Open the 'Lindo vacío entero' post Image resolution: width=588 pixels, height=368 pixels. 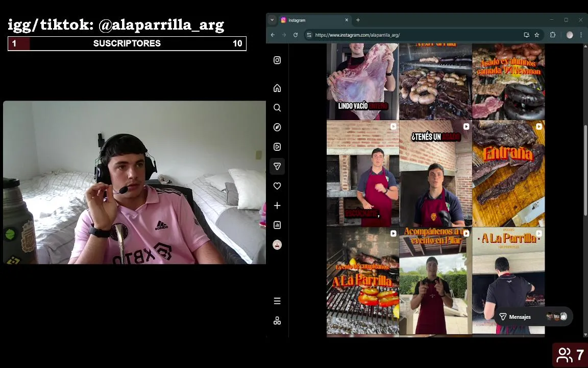(362, 81)
